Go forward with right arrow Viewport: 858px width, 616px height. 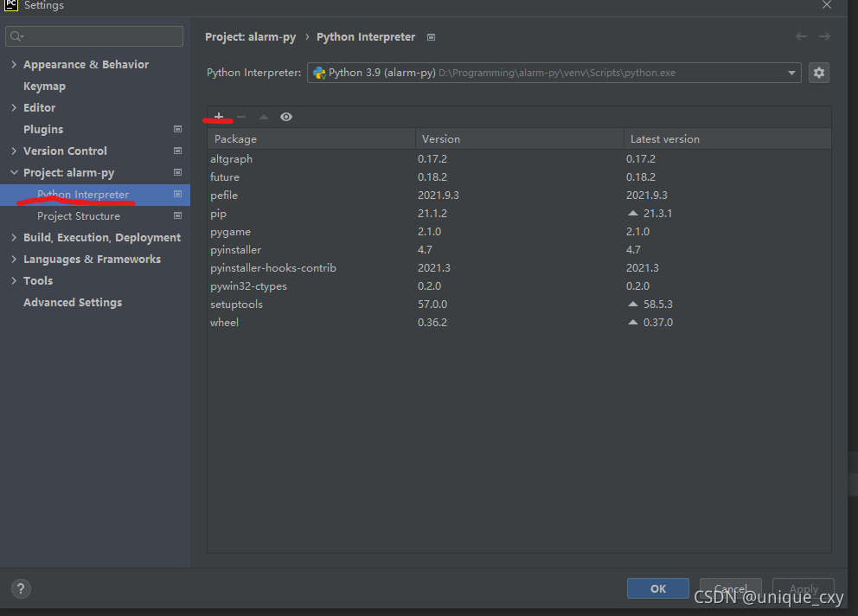coord(824,36)
